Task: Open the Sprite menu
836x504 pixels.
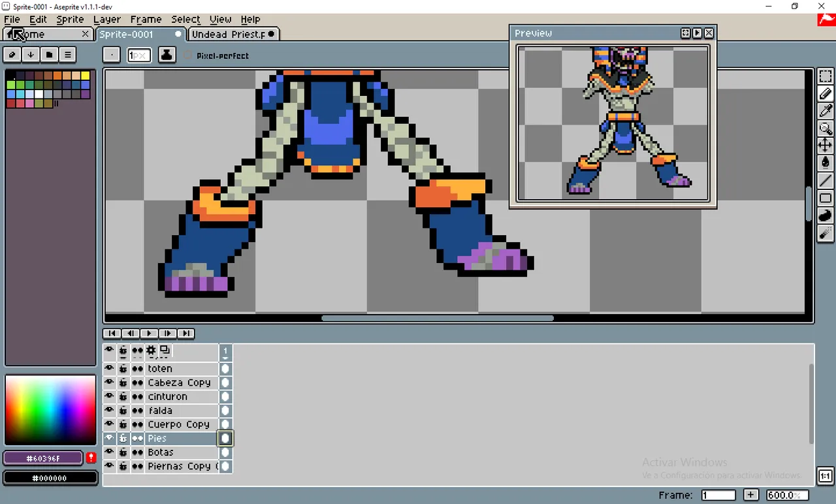Action: pyautogui.click(x=70, y=20)
